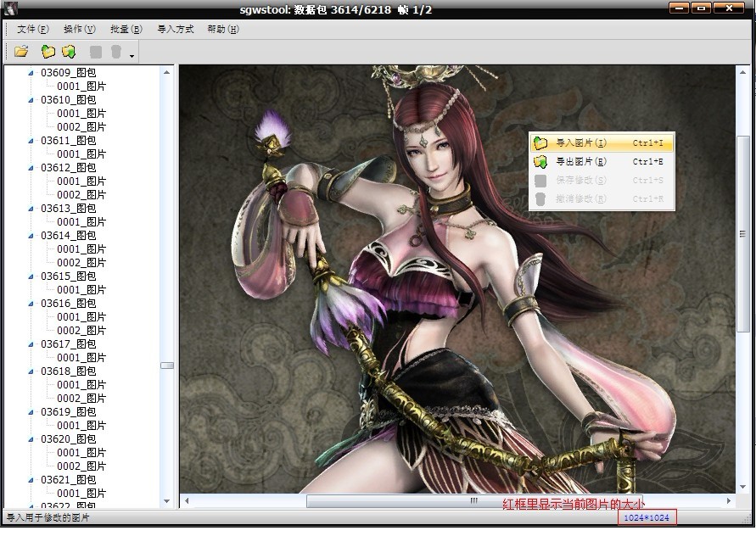Click the import image toolbar icon

point(48,52)
